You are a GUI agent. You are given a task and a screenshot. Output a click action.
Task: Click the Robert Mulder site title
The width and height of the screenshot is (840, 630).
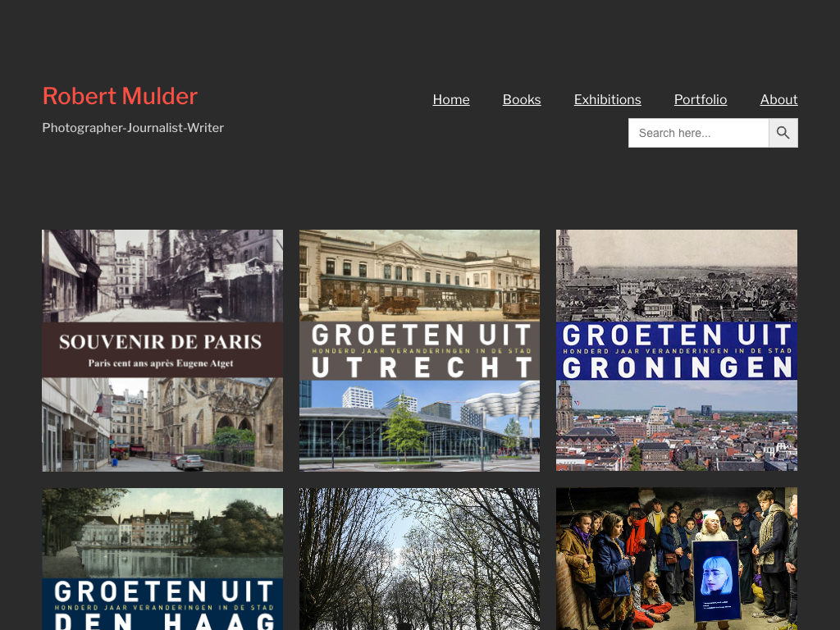[120, 97]
